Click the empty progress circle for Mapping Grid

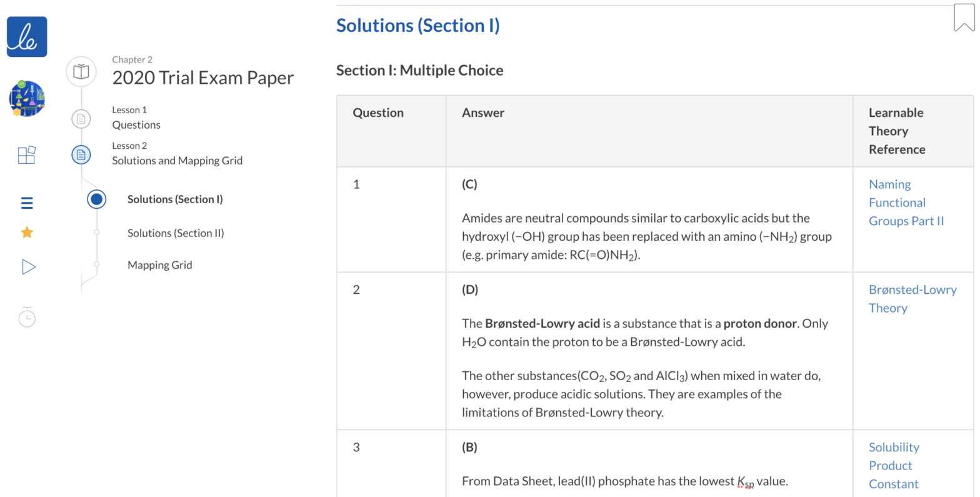pyautogui.click(x=96, y=264)
